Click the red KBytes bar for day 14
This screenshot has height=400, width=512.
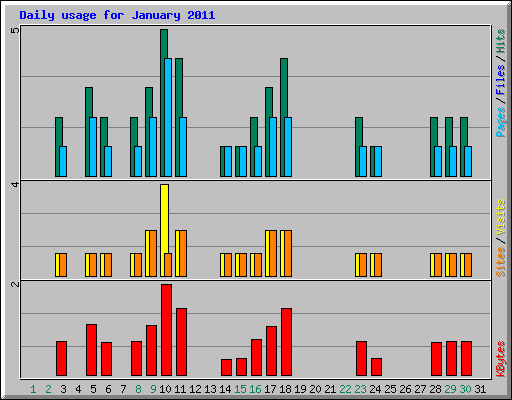(226, 367)
